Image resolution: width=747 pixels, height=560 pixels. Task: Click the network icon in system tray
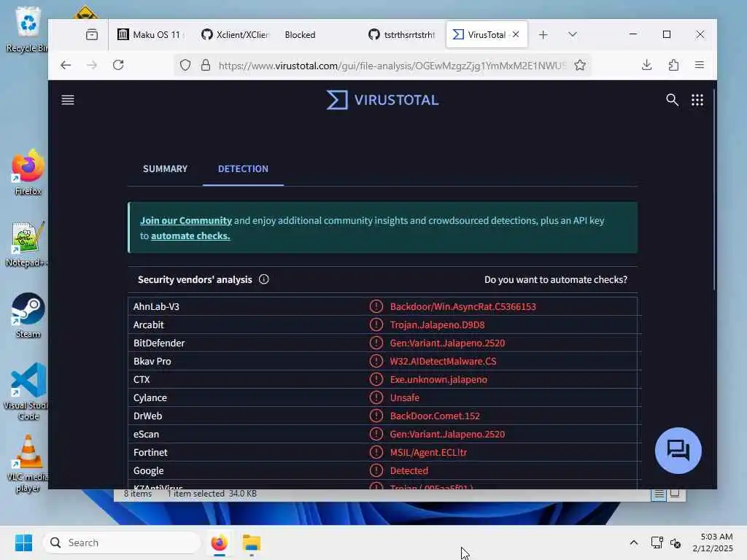click(657, 542)
